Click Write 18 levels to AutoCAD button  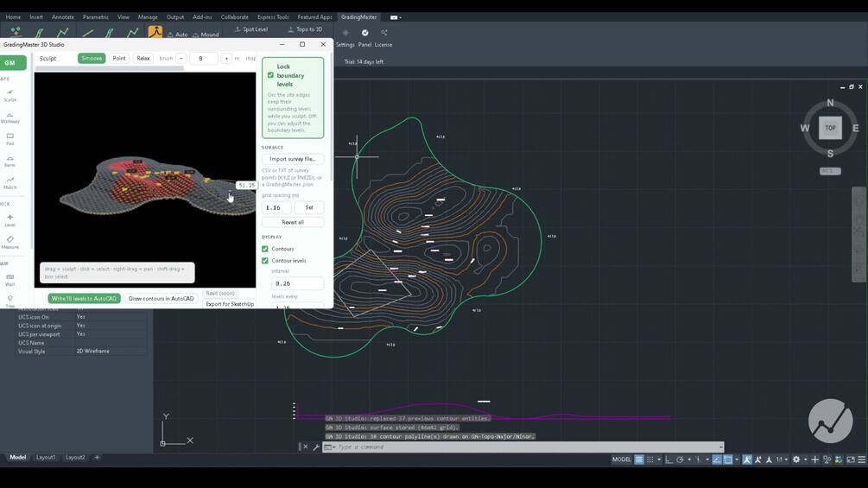pos(84,298)
